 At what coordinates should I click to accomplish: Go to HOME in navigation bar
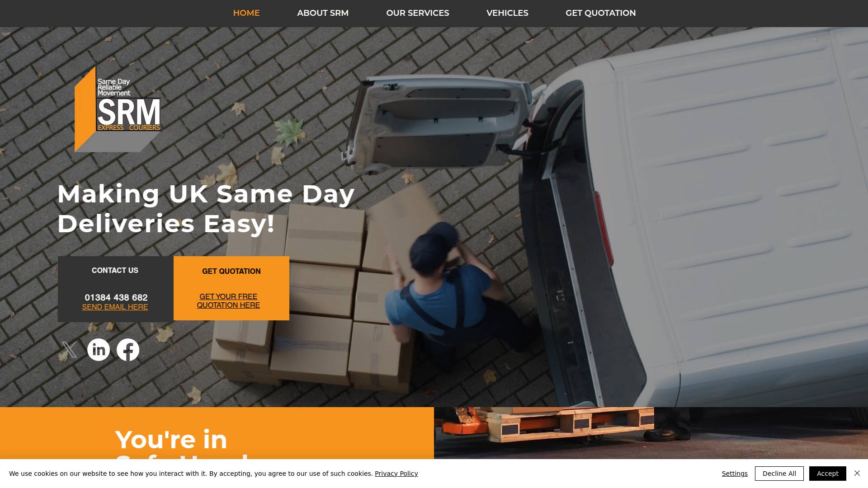246,13
